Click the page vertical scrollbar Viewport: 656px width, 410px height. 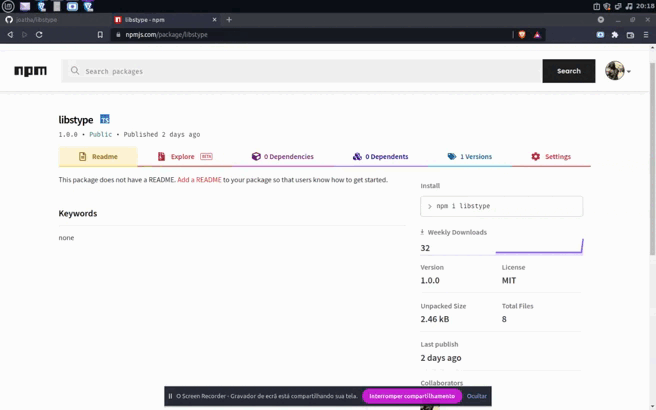(x=652, y=159)
